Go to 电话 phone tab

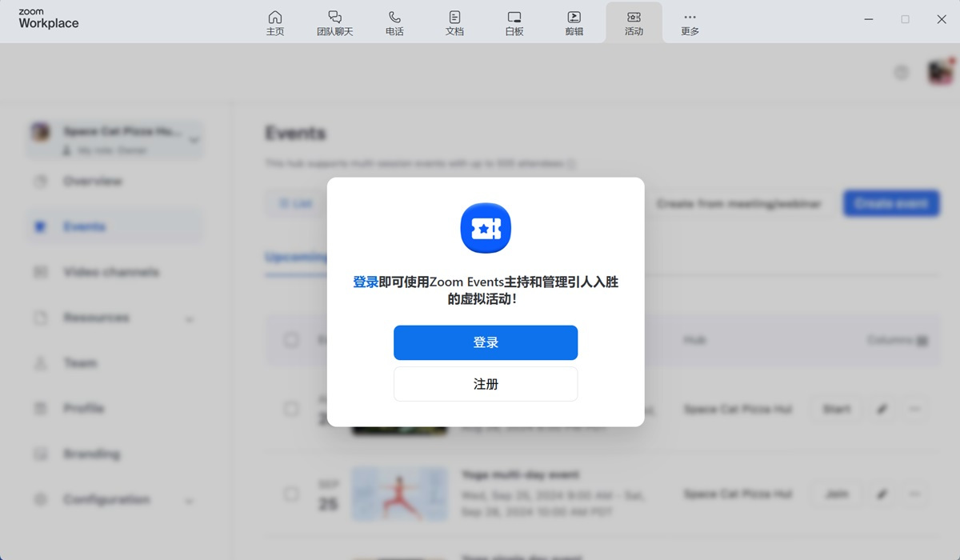(394, 22)
